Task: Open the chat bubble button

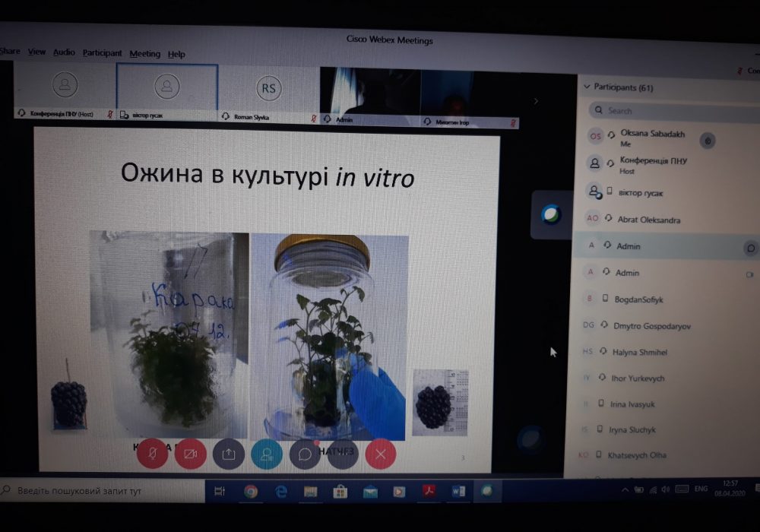Action: [305, 454]
